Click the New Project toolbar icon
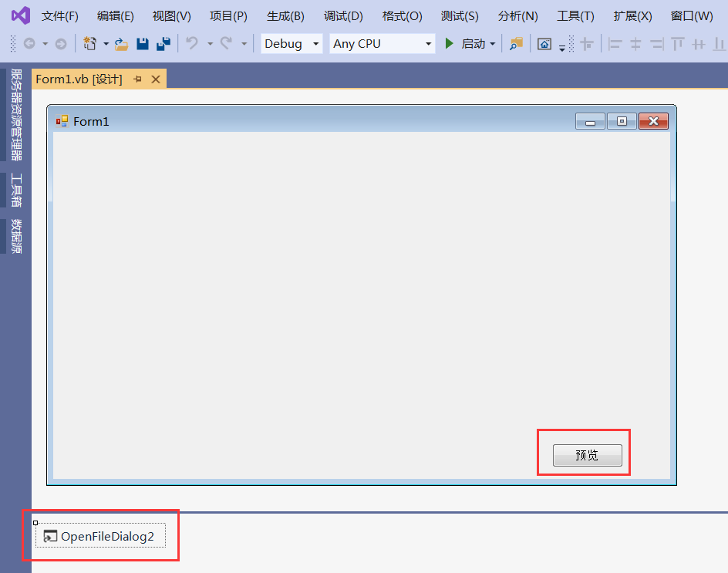Image resolution: width=728 pixels, height=573 pixels. 89,44
